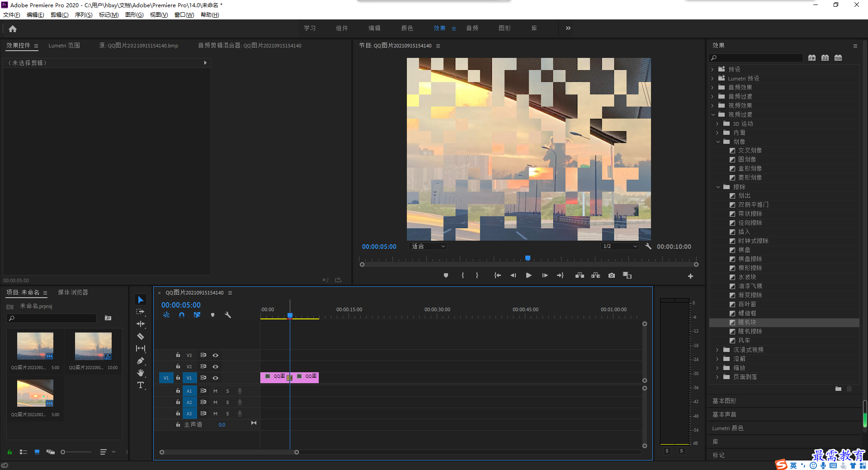This screenshot has height=470, width=868.
Task: Click the Effects panel search field
Action: coord(756,58)
